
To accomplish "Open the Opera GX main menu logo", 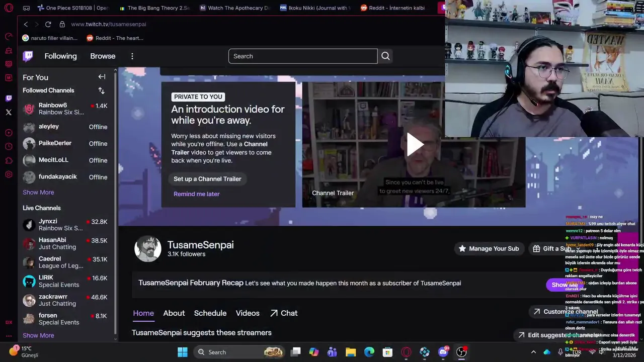I will tap(9, 8).
